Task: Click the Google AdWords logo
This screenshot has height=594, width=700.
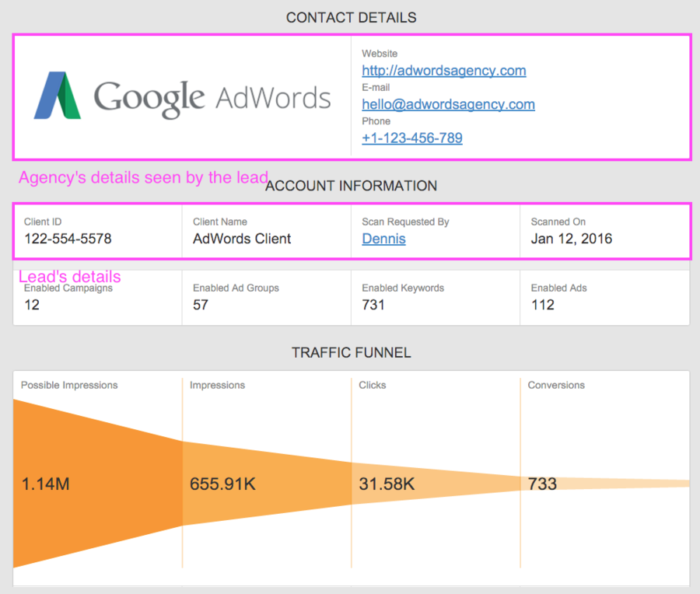Action: coord(182,96)
